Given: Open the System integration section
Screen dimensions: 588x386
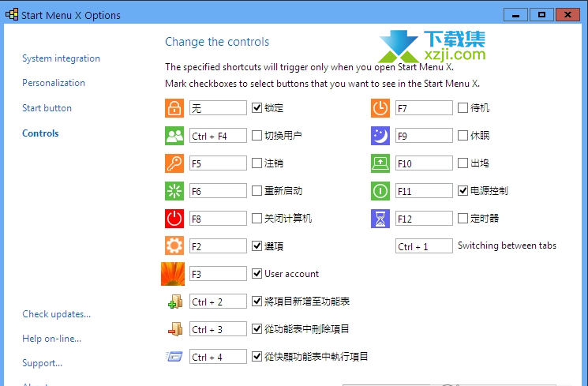Looking at the screenshot, I should point(61,58).
